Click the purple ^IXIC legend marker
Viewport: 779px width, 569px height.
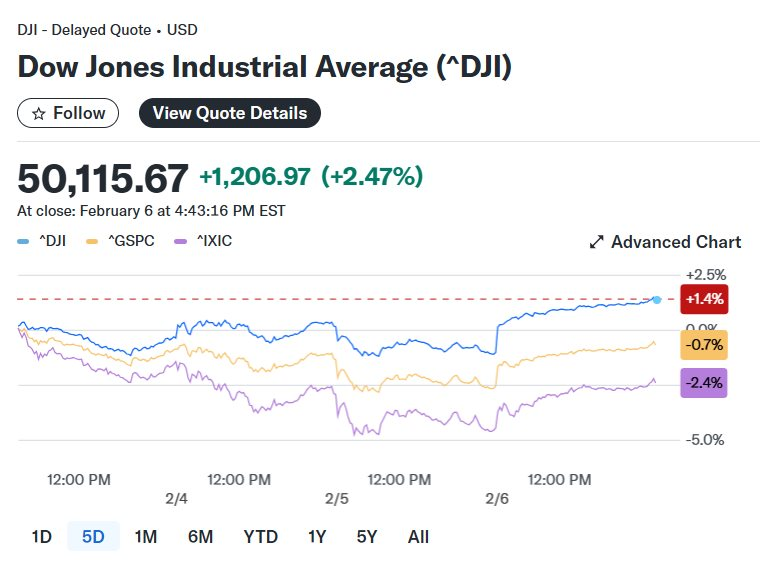coord(181,242)
